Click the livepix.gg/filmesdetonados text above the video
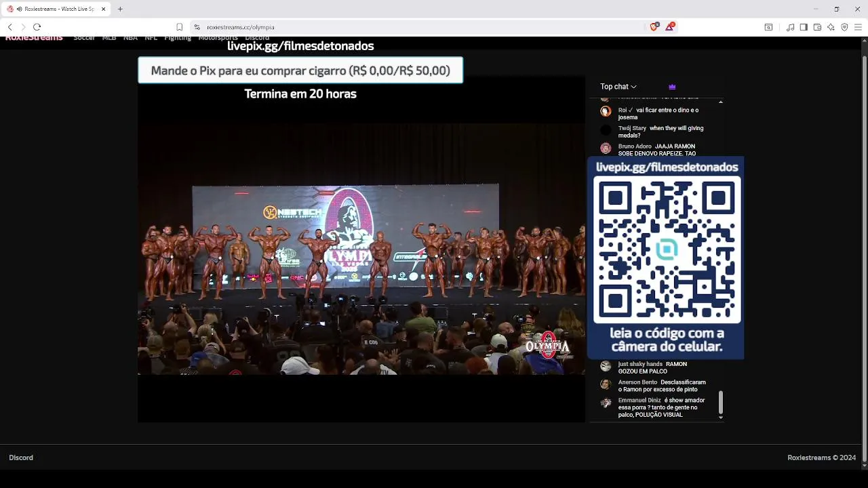Image resolution: width=868 pixels, height=488 pixels. click(300, 46)
